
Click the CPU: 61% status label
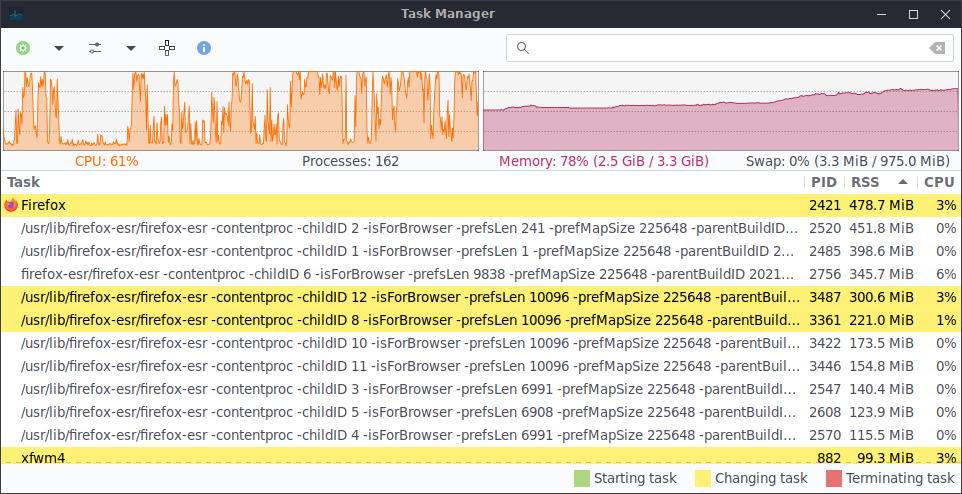coord(107,161)
